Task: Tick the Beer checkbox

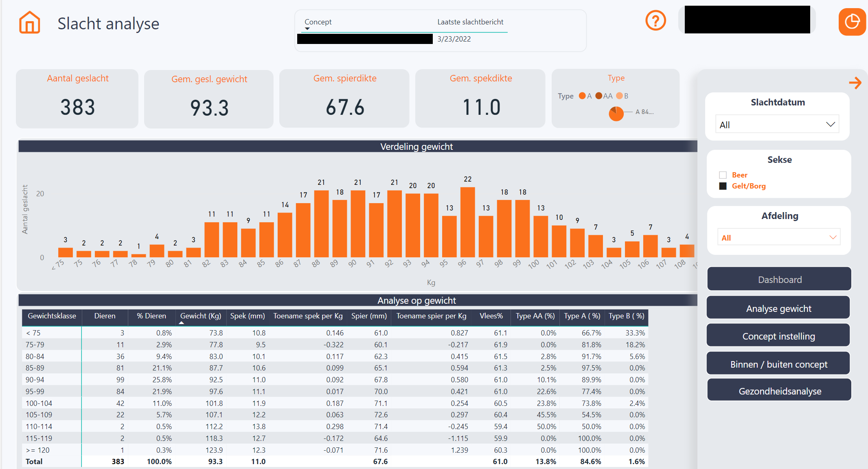Action: coord(723,175)
